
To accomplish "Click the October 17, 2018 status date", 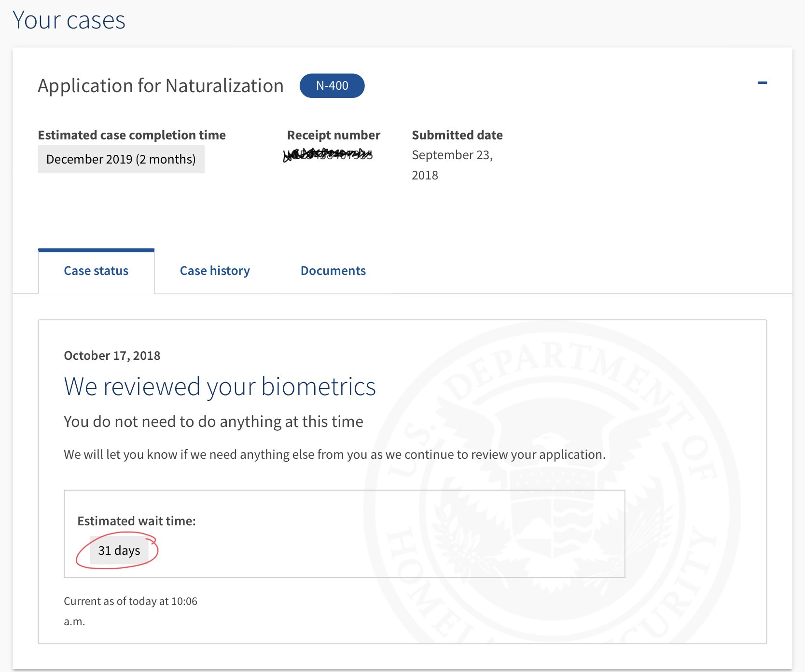I will click(x=112, y=356).
